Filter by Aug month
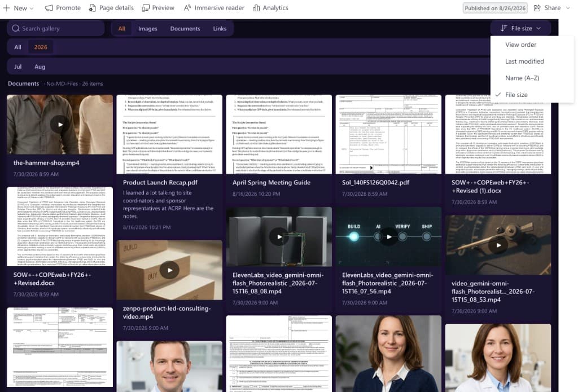Screen dimensions: 578x392 (x=40, y=67)
